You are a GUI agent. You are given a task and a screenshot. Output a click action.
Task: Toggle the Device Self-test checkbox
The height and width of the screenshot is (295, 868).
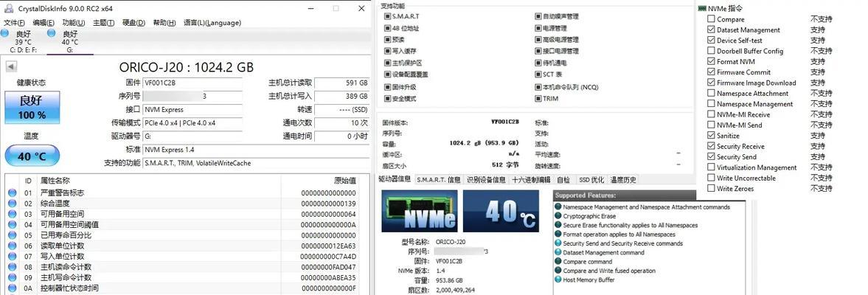(711, 41)
